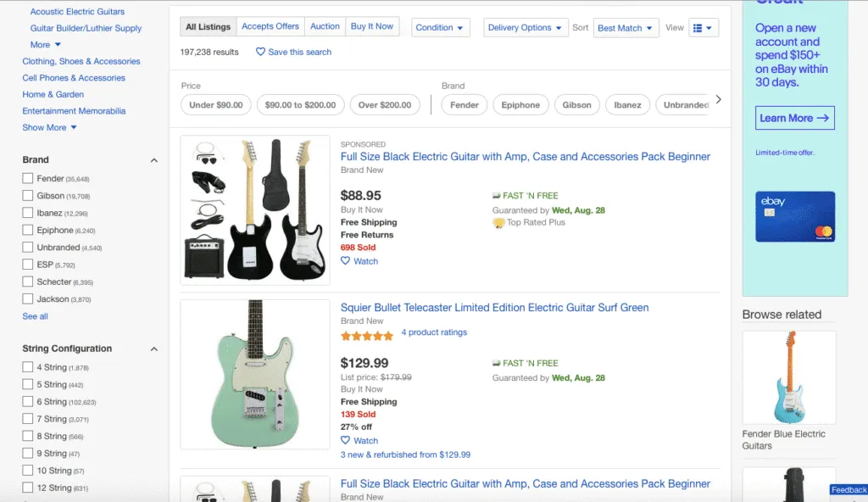Click the right chevron for more brand filters
868x502 pixels.
[x=718, y=99]
